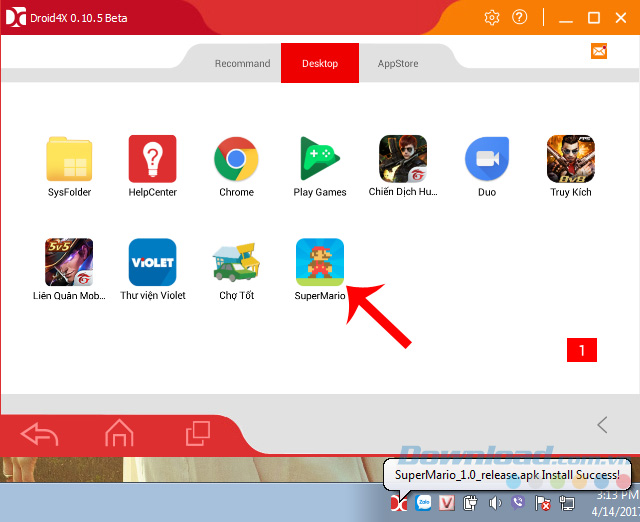Click the Install Success notification balloon

(x=507, y=475)
